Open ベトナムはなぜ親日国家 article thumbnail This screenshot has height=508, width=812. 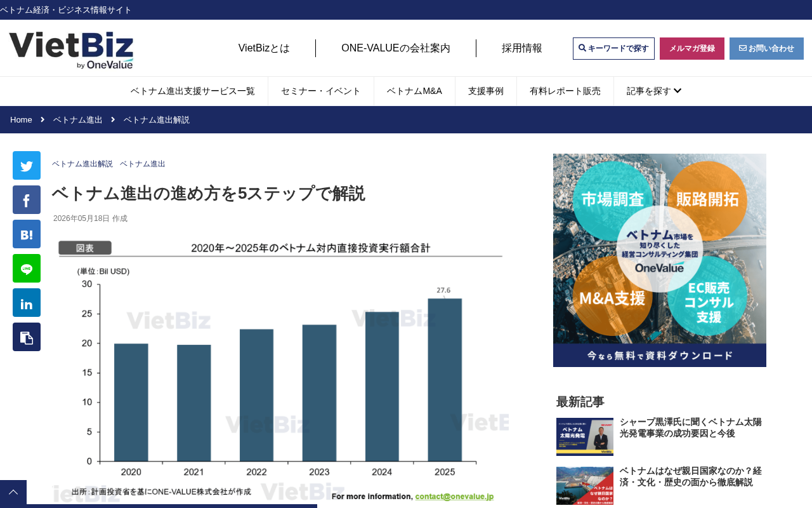pos(585,486)
